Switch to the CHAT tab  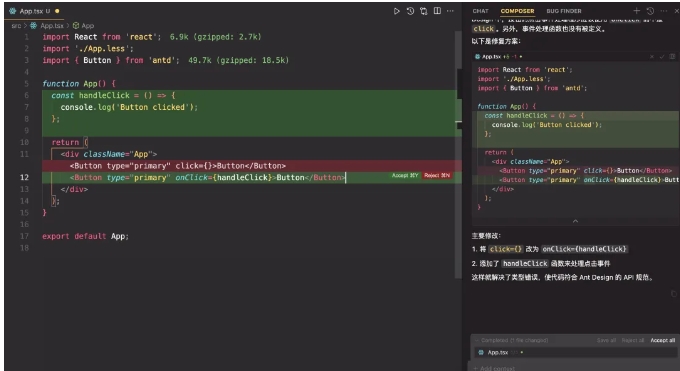(x=481, y=11)
